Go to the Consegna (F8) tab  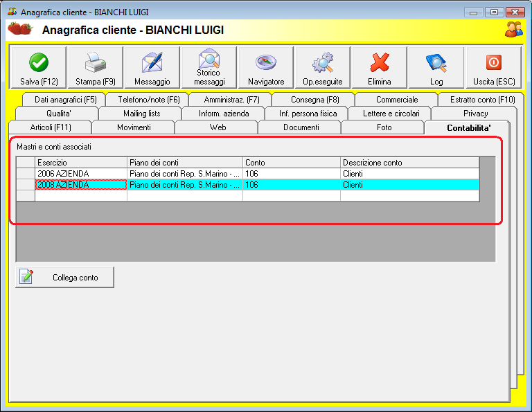pyautogui.click(x=315, y=100)
